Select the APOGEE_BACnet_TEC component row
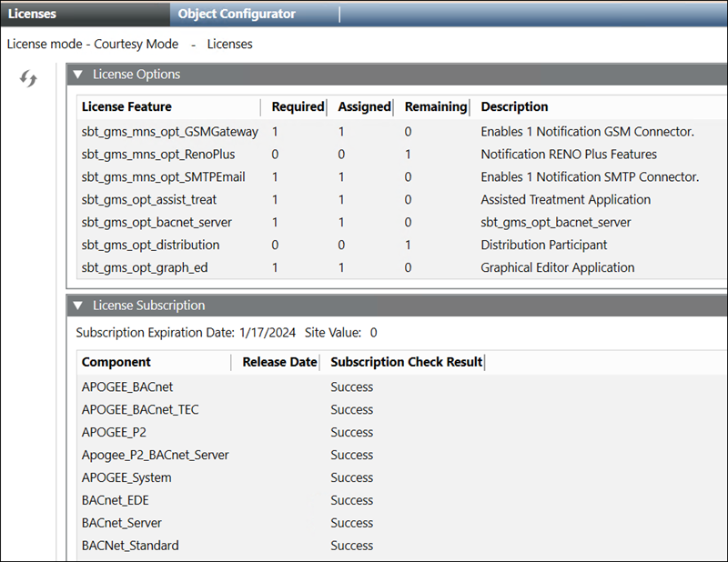The image size is (728, 562). 140,410
